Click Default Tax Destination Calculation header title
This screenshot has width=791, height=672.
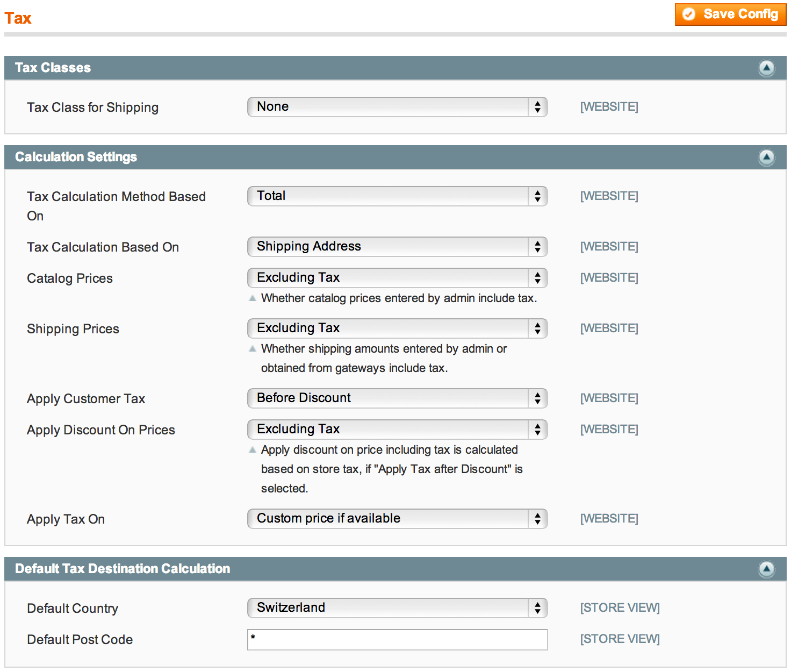123,569
